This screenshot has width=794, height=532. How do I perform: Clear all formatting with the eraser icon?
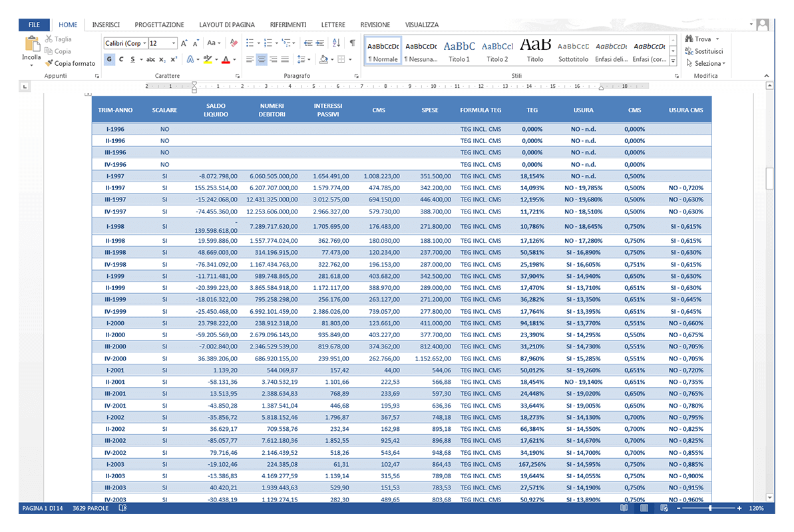pos(234,43)
